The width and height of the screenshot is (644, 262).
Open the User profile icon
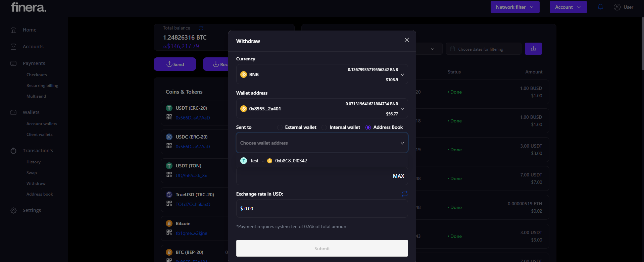point(617,7)
